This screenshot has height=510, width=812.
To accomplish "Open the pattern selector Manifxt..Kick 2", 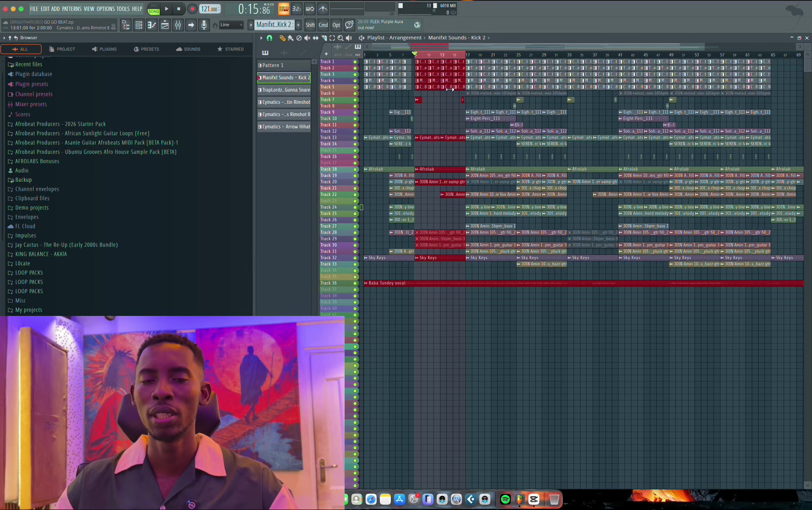I will click(x=274, y=25).
